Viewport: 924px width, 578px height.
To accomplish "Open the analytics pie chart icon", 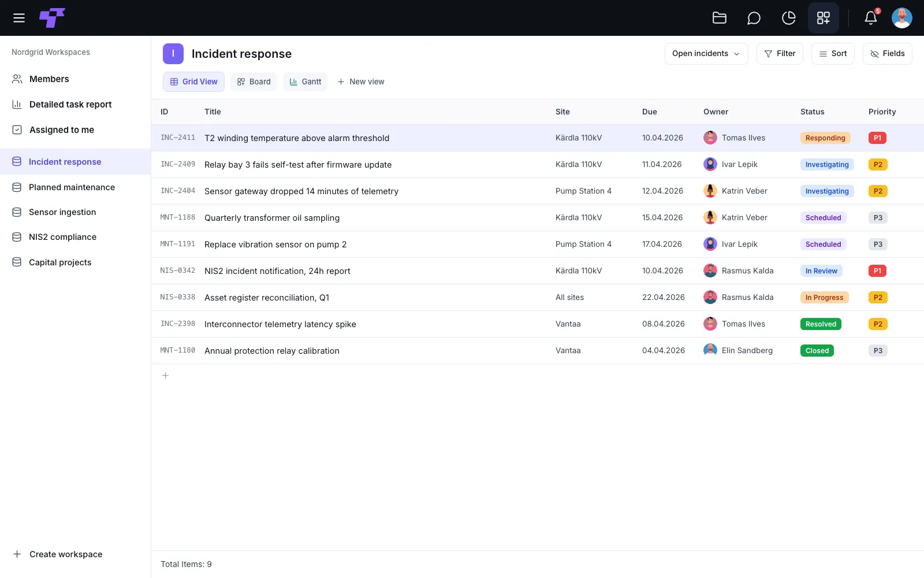I will 789,18.
